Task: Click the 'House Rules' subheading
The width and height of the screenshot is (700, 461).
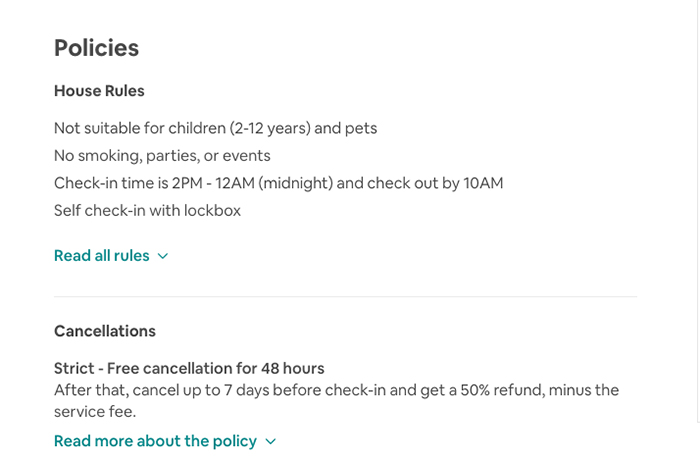Action: pyautogui.click(x=99, y=91)
